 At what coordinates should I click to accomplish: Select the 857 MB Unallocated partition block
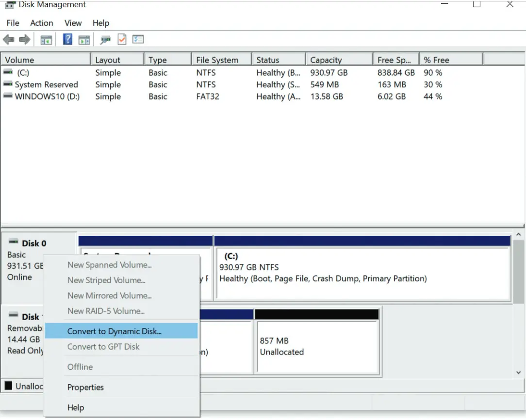click(316, 346)
